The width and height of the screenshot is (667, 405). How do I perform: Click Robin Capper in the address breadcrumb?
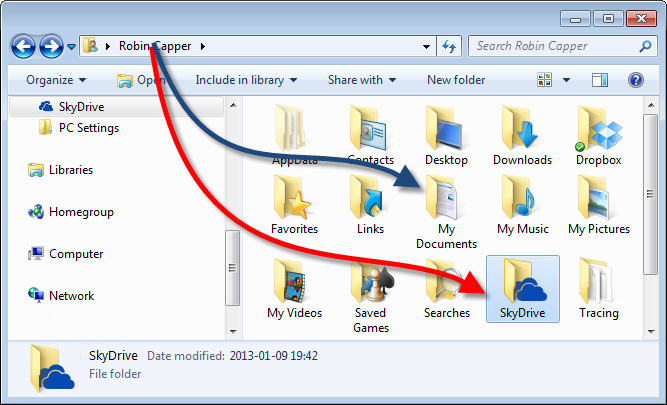click(157, 46)
